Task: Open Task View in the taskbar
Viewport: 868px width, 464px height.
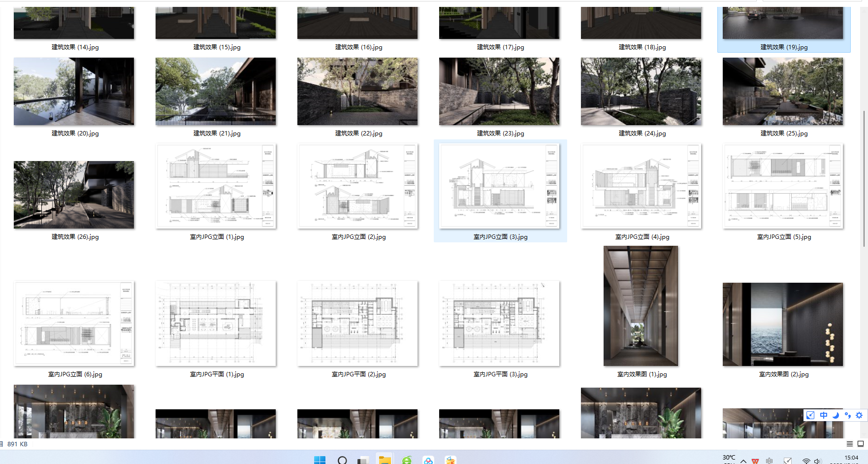Action: click(363, 460)
